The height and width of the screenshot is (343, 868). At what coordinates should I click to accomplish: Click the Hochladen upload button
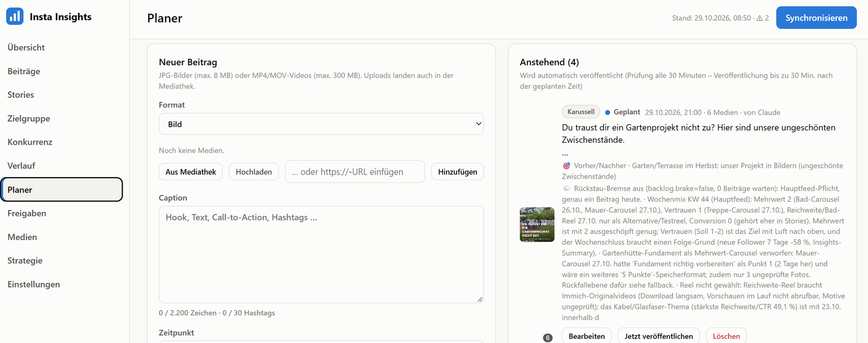254,172
